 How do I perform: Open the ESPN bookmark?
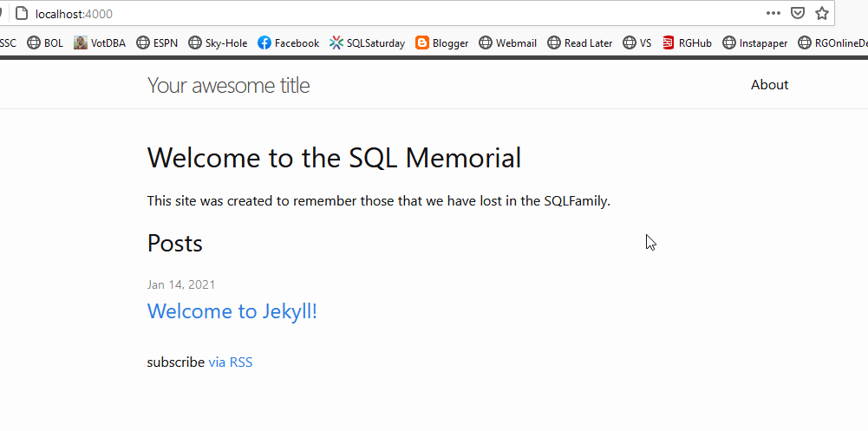(x=157, y=42)
